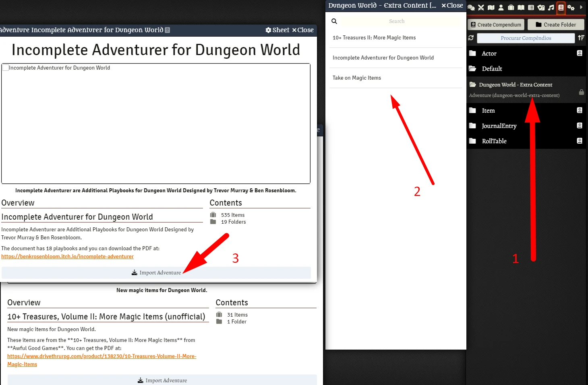The width and height of the screenshot is (588, 385).
Task: Collapse the sidebar with the arrow icon
Action: click(x=581, y=7)
